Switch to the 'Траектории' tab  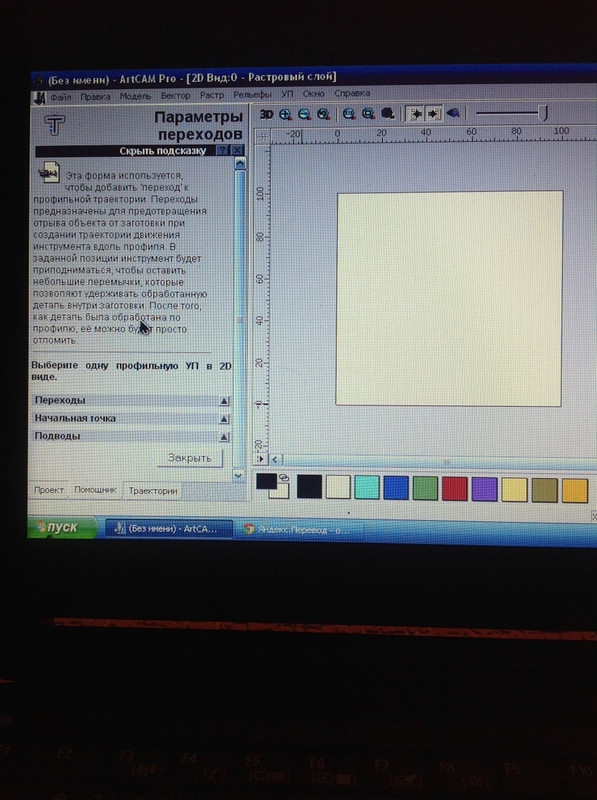153,491
